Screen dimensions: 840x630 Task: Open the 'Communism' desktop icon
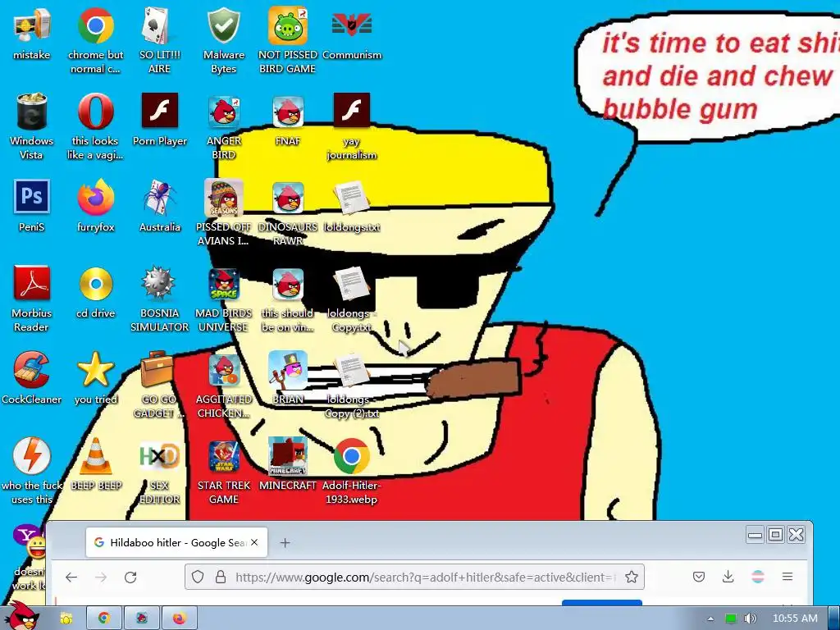(x=351, y=25)
